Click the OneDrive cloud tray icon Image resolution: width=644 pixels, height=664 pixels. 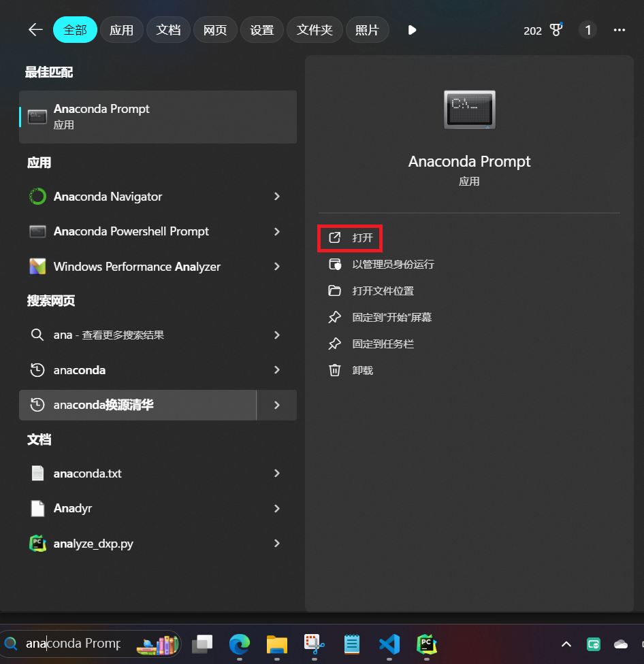tap(621, 644)
